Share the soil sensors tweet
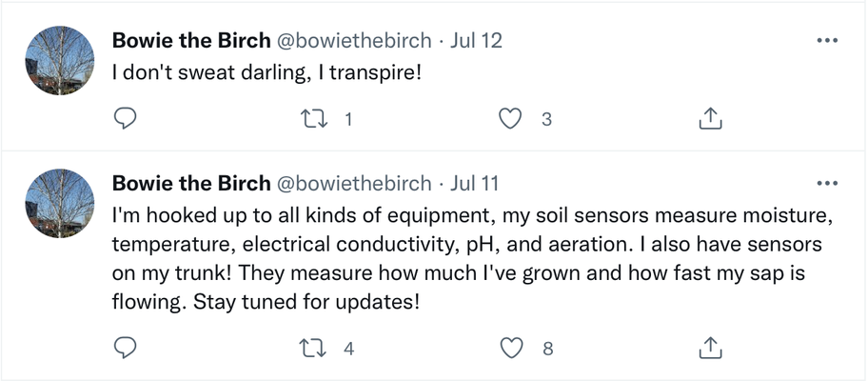 pyautogui.click(x=711, y=348)
